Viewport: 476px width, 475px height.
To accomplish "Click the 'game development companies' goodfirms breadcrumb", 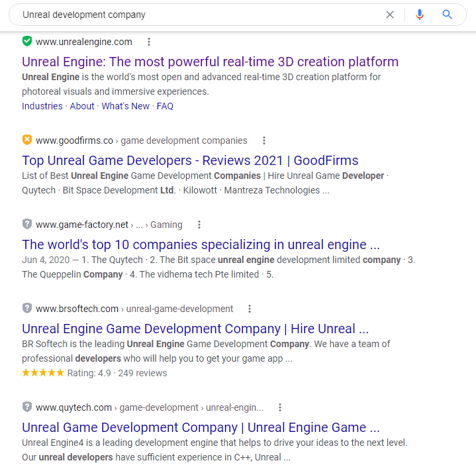I will click(184, 140).
